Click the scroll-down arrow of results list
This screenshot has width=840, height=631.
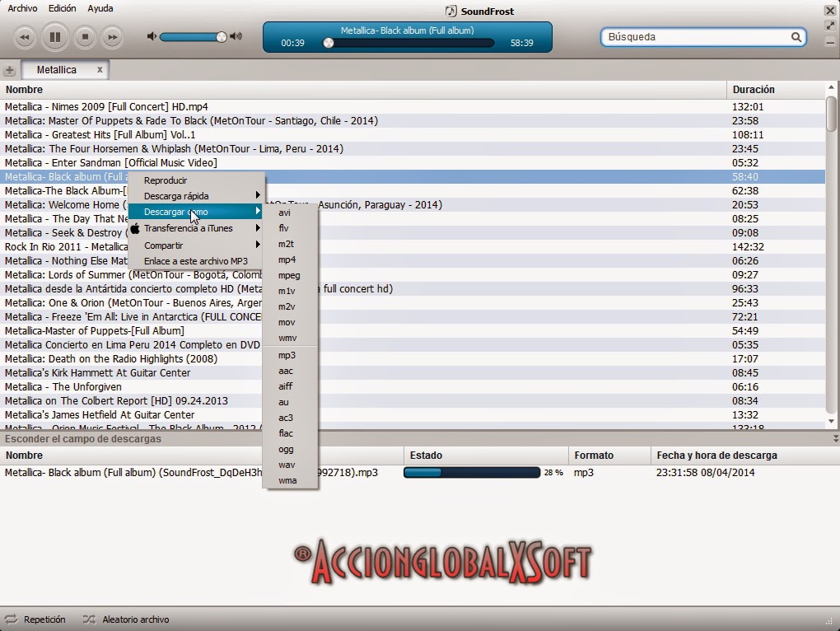click(x=831, y=422)
